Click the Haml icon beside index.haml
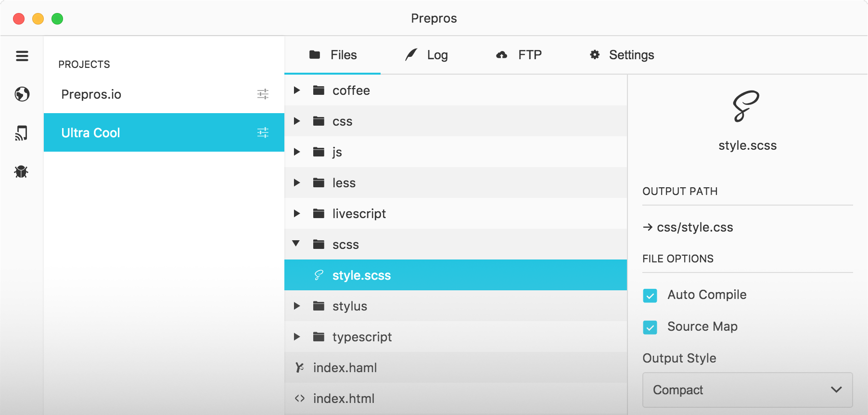Viewport: 868px width, 415px height. pyautogui.click(x=299, y=367)
